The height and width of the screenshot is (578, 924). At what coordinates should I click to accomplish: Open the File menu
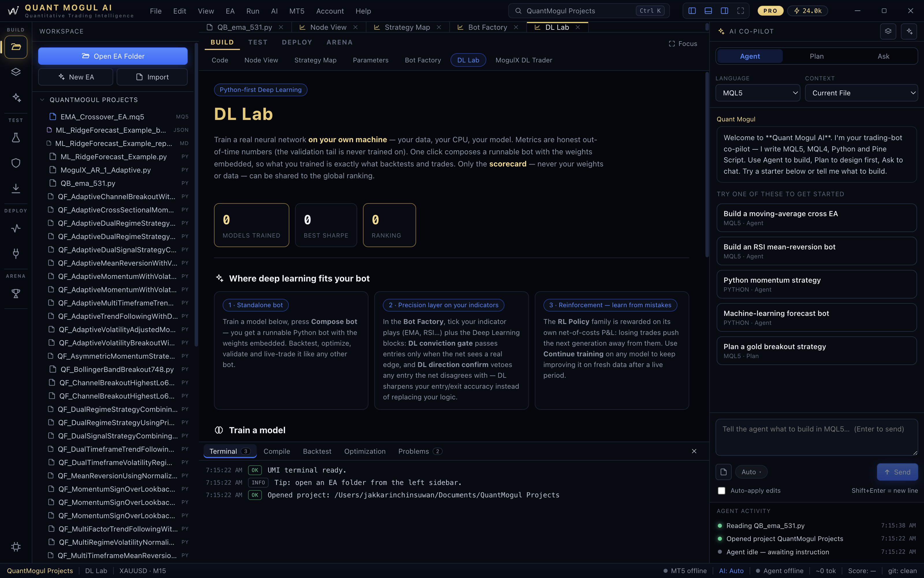(x=155, y=11)
